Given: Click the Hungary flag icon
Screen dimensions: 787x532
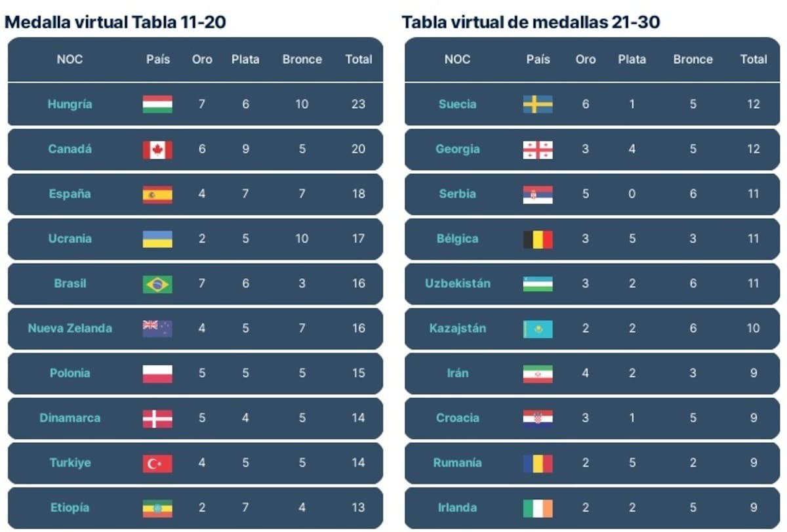Looking at the screenshot, I should tap(157, 104).
